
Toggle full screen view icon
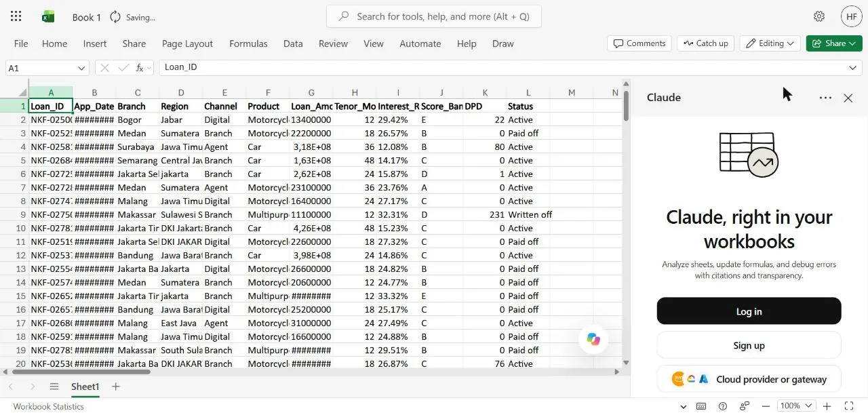coord(849,406)
